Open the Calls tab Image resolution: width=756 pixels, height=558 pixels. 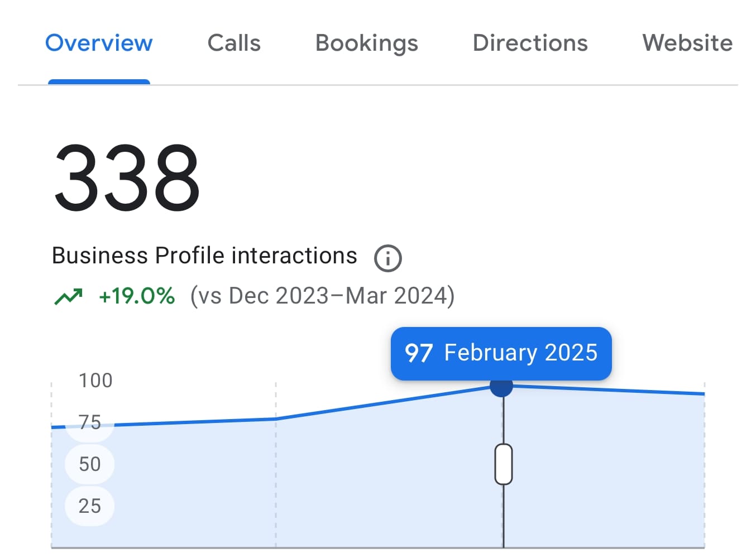(x=234, y=43)
